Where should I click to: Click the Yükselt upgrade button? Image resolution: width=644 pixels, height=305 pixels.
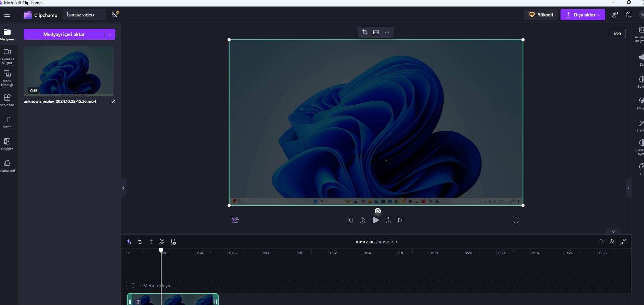(541, 15)
